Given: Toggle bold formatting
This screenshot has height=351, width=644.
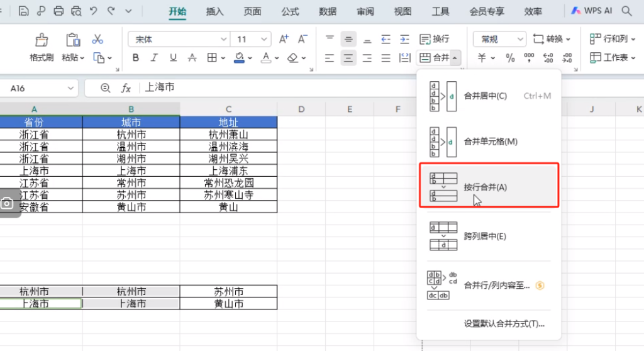Looking at the screenshot, I should 136,58.
